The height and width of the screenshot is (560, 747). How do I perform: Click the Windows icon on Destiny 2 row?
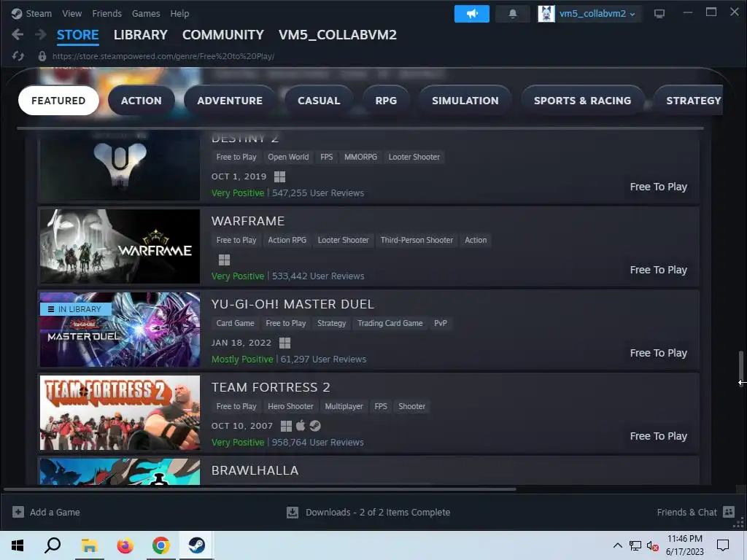[x=279, y=176]
